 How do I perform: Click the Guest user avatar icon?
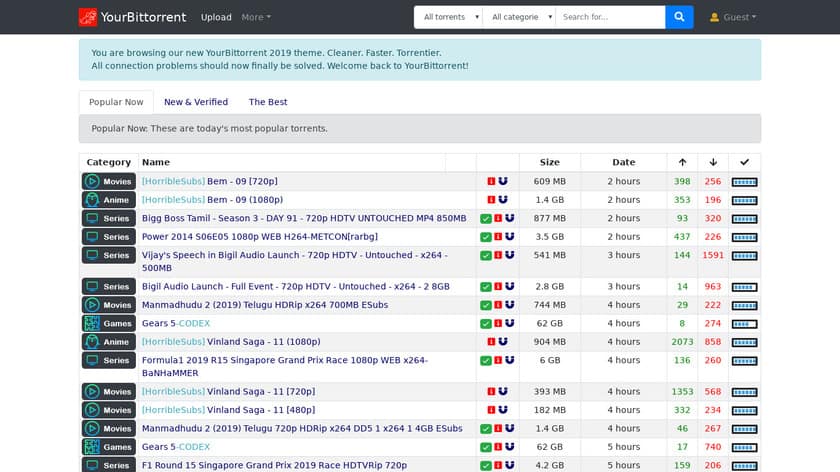click(714, 17)
